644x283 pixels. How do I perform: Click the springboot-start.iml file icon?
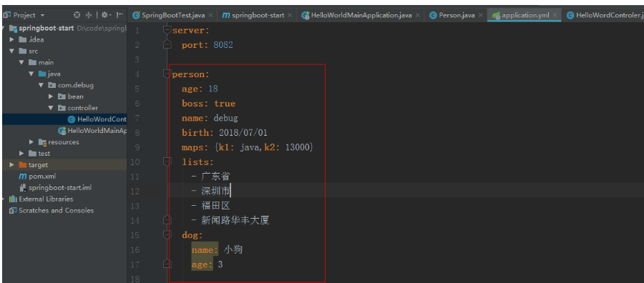pos(23,187)
